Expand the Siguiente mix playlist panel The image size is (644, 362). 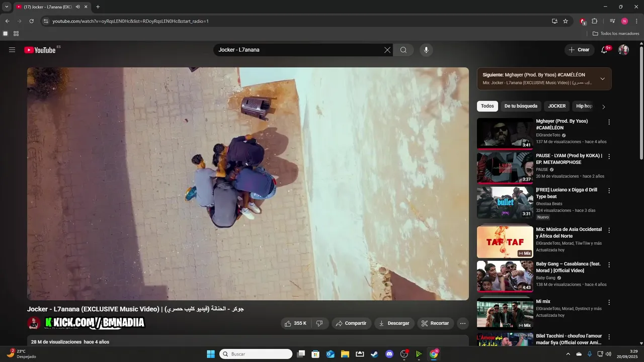[602, 78]
